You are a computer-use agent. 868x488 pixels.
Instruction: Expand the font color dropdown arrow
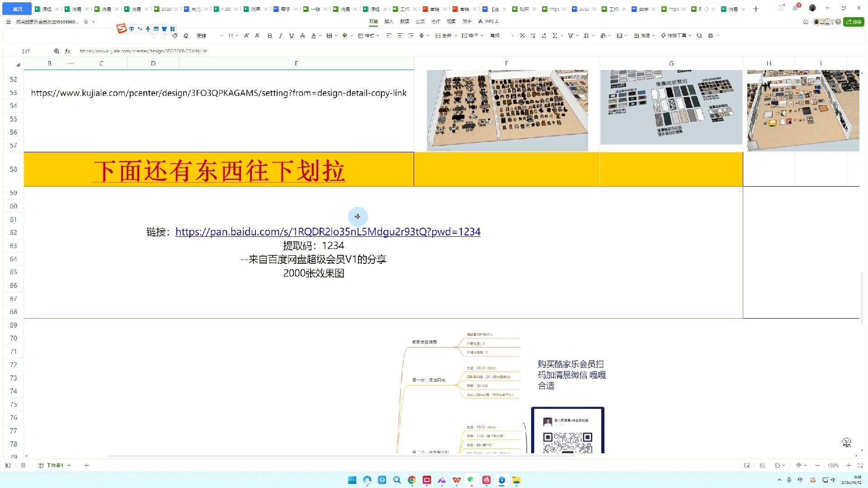[321, 36]
